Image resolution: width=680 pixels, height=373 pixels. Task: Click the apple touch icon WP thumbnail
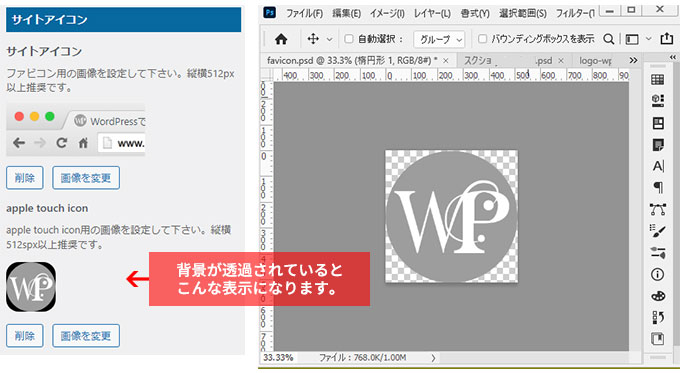point(31,287)
